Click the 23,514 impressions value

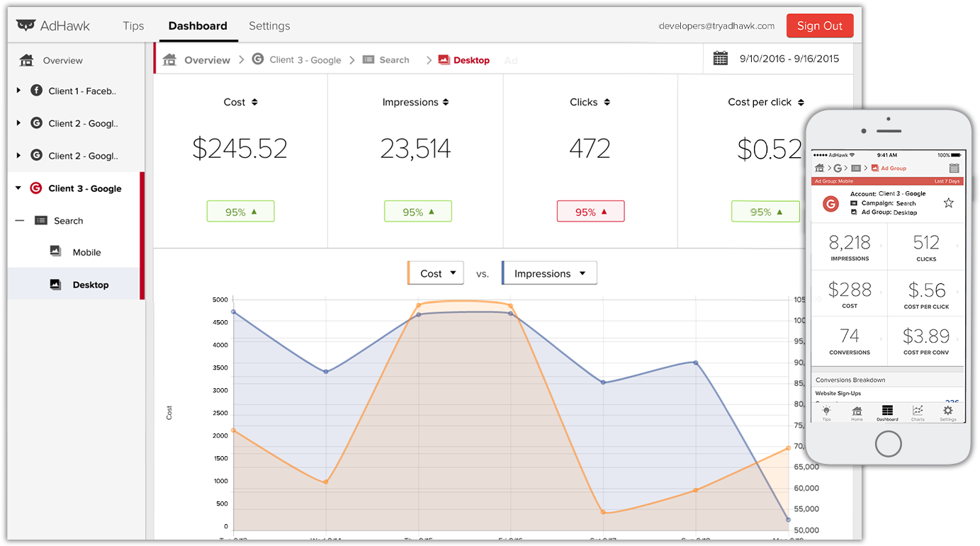point(415,149)
